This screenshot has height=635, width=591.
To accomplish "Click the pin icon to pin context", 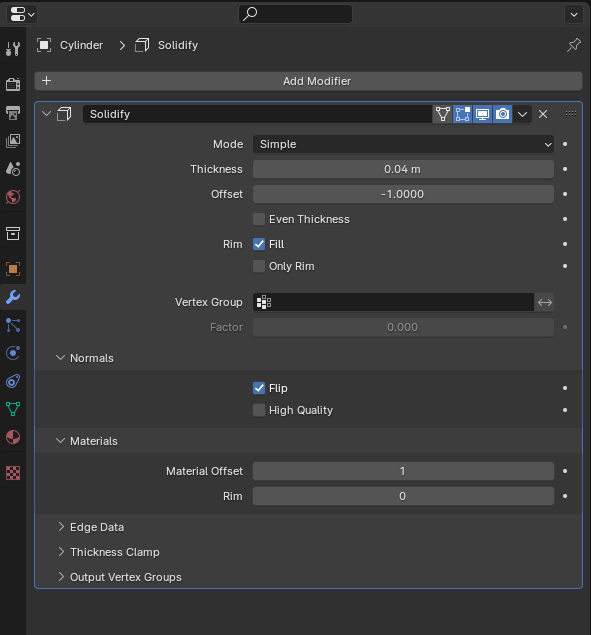I will (x=574, y=45).
